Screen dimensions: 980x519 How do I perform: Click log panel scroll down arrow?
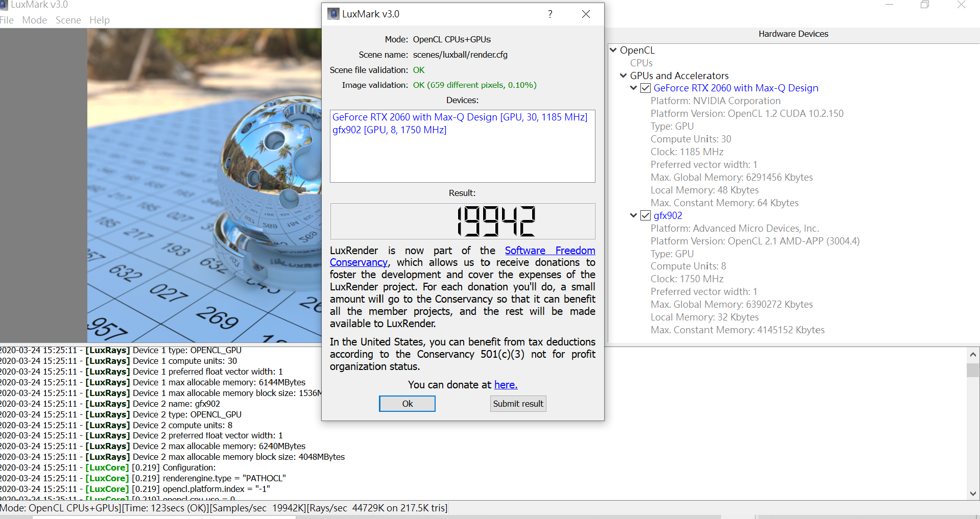click(973, 493)
